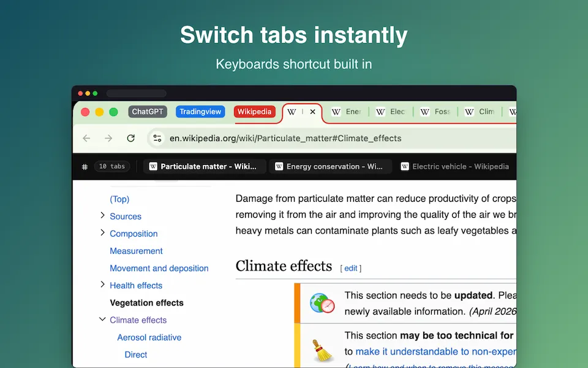This screenshot has width=588, height=368.
Task: Expand the Sources section chevron
Action: [102, 215]
